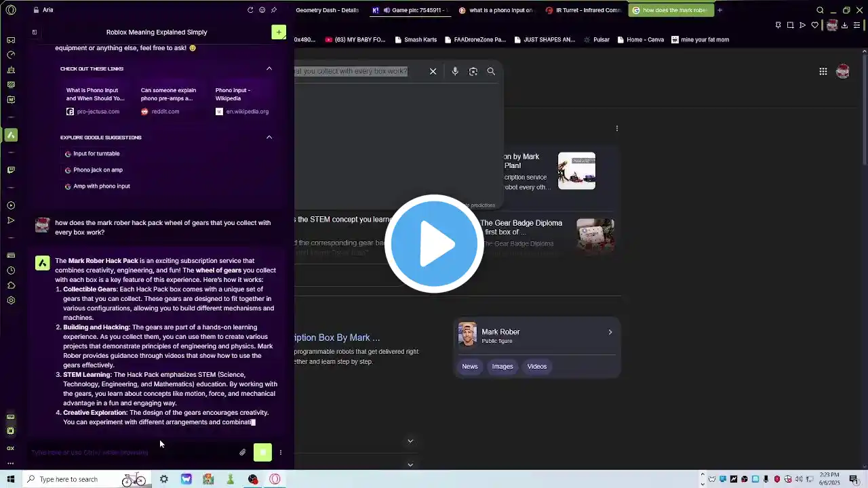Open GX Corner from sidebar
Screen dimensions: 868x488
coord(11,40)
